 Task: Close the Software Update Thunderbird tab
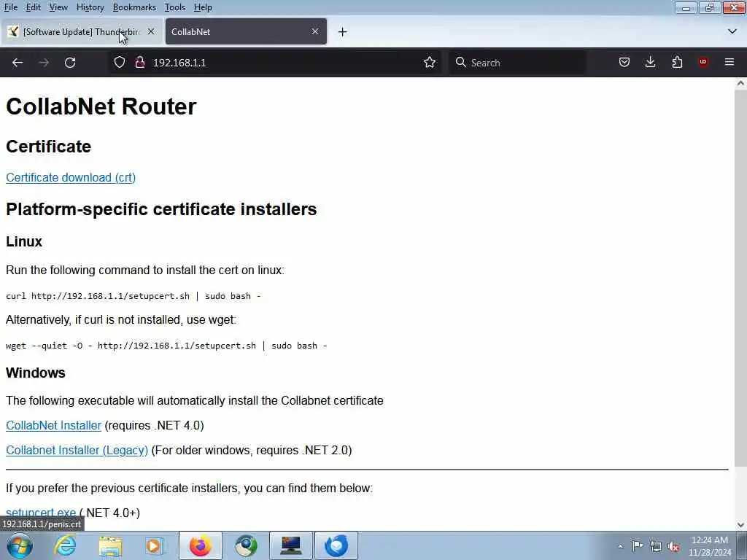click(x=151, y=31)
